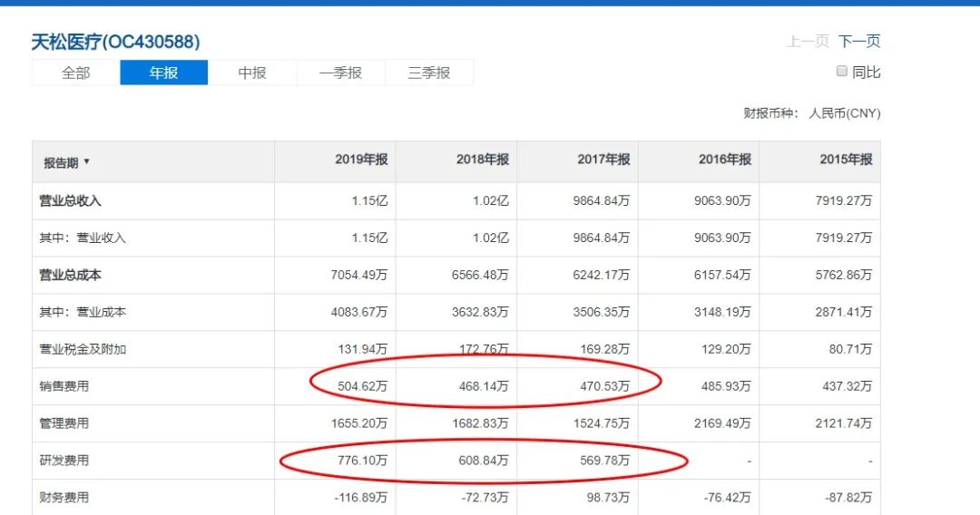The image size is (980, 515).
Task: Go to 下一页 link
Action: pos(859,41)
